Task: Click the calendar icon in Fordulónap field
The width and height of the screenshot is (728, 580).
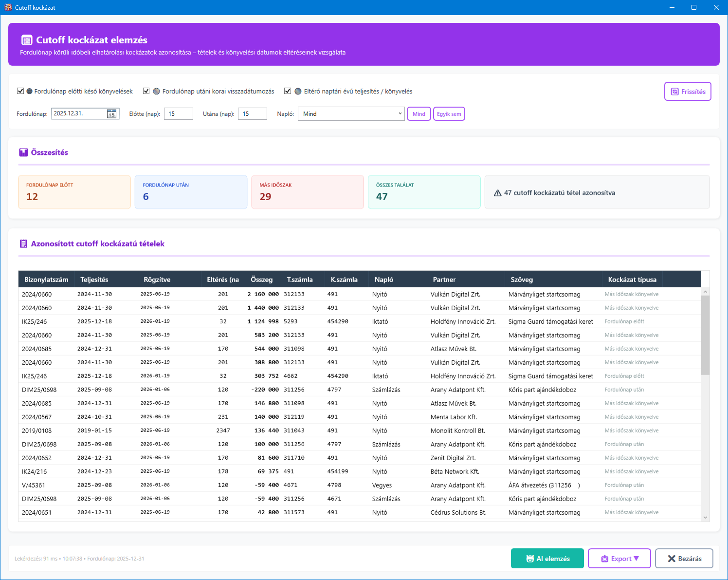Action: tap(111, 114)
